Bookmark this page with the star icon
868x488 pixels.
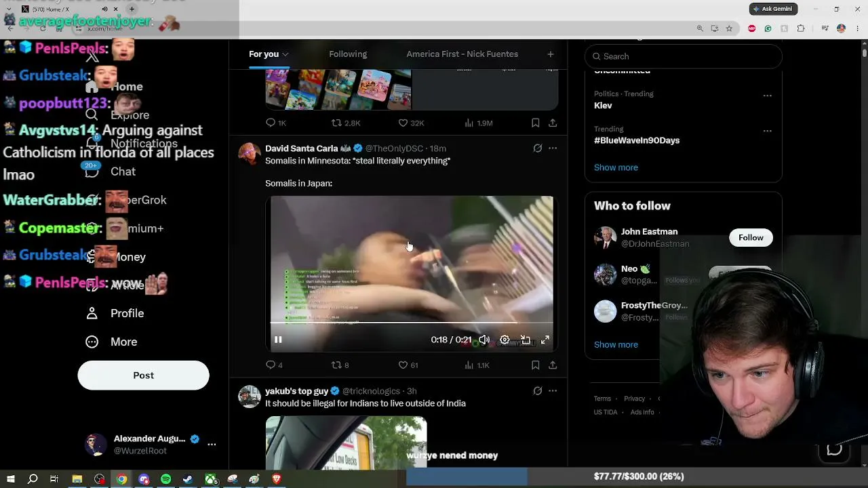pyautogui.click(x=729, y=28)
